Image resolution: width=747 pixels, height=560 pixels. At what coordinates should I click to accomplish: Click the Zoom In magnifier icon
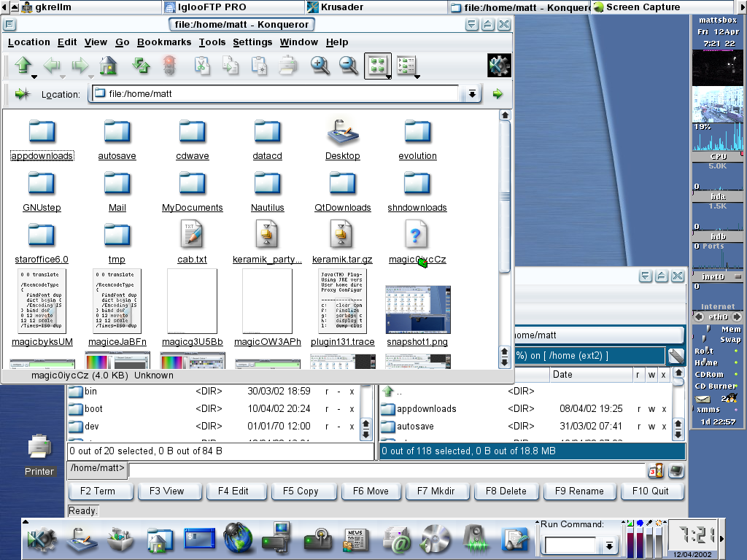(320, 65)
